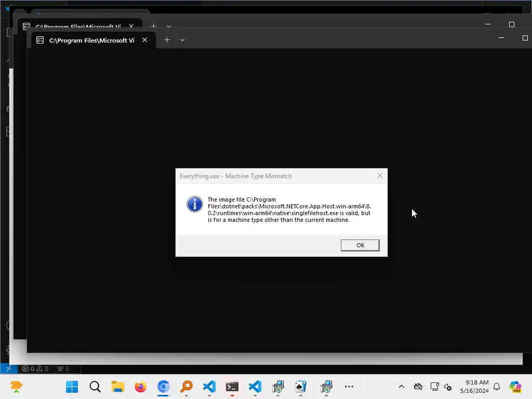Screen dimensions: 532x399
Task: Open Windows Search from the taskbar
Action: (95, 387)
